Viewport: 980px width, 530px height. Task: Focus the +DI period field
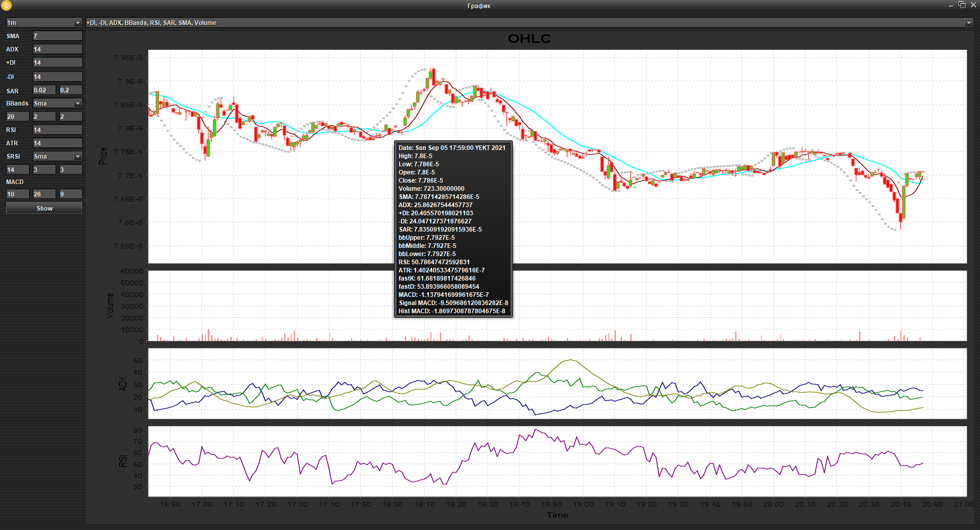pos(57,63)
